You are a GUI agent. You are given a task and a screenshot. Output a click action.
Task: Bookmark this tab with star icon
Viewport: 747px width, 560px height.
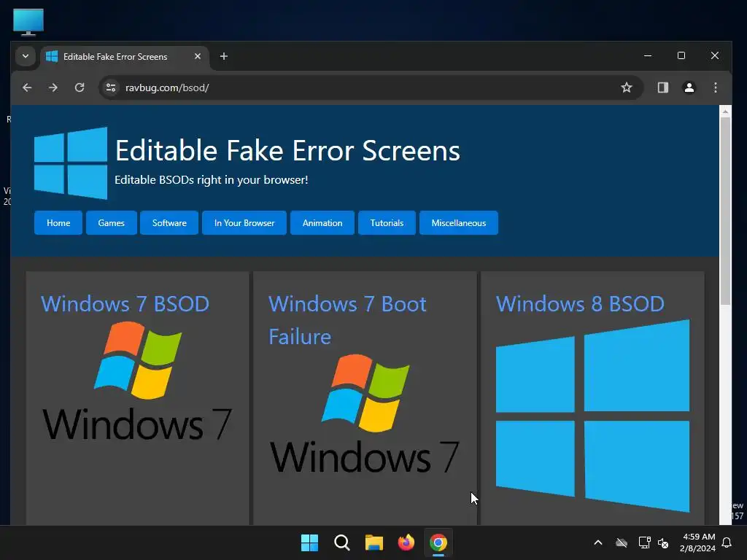click(627, 87)
